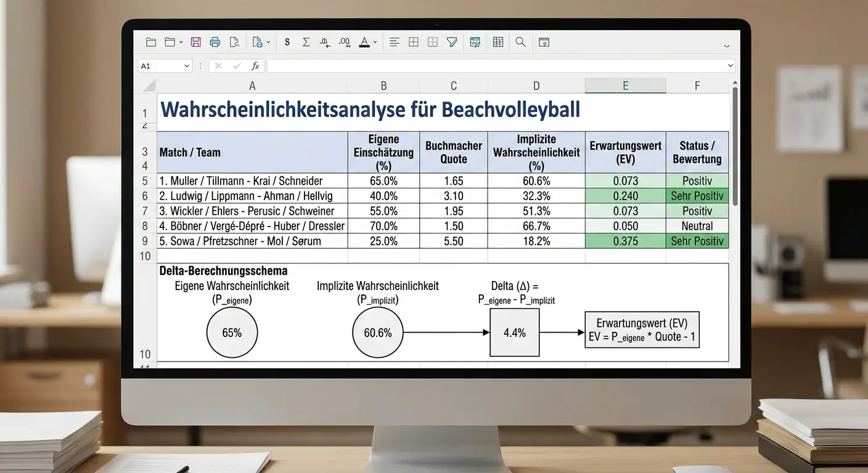
Task: Click 'Erwartungswert (EV)' header cell
Action: 625,152
